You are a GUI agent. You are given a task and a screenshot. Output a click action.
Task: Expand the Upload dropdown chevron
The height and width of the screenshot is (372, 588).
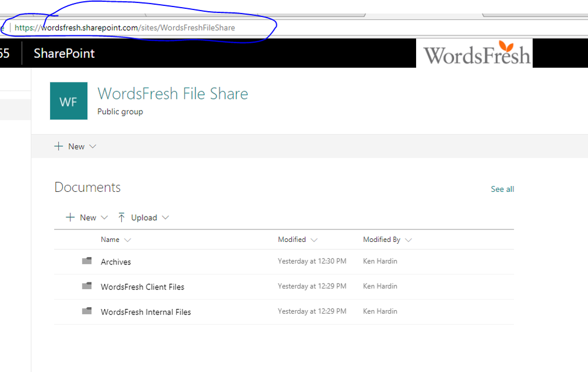(165, 218)
